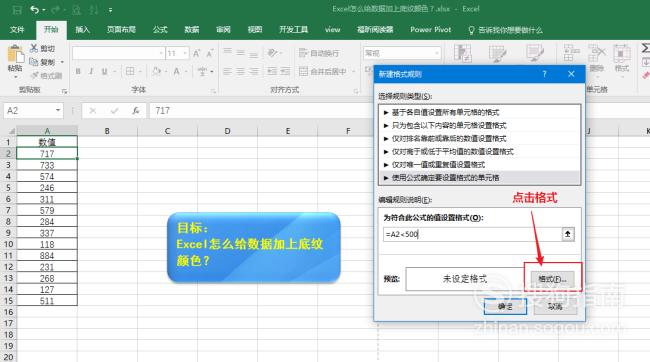Click the 取消 (Cancel) button

(555, 307)
